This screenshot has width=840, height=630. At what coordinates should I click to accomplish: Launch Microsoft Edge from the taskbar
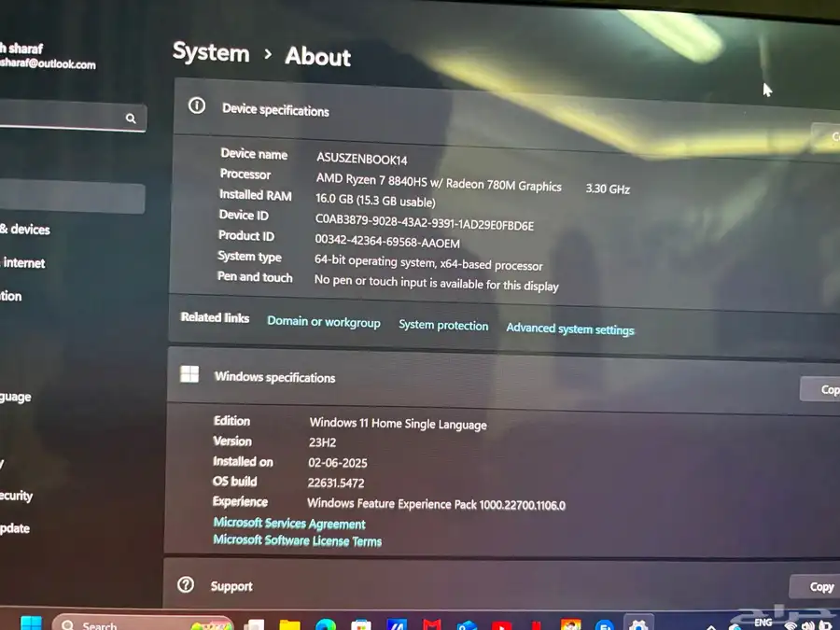pyautogui.click(x=326, y=624)
